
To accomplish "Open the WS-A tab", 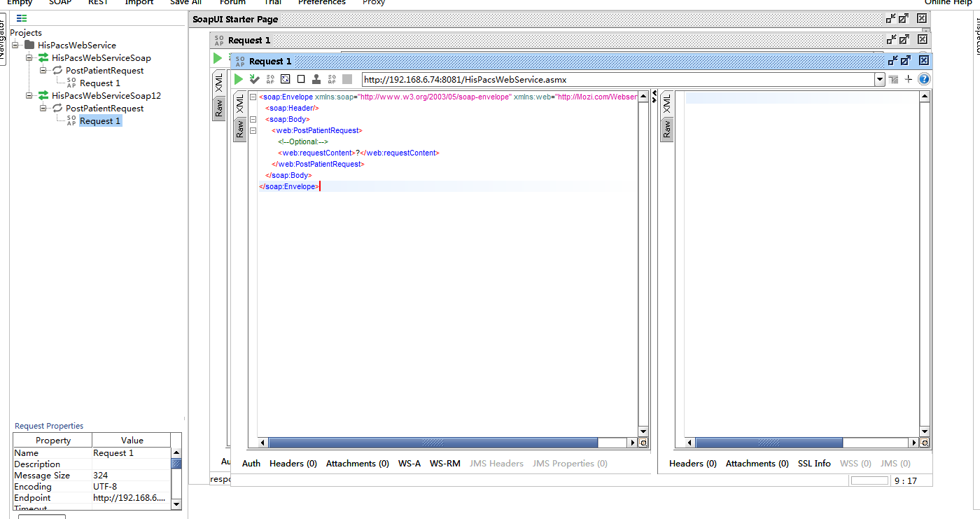I will (x=409, y=463).
